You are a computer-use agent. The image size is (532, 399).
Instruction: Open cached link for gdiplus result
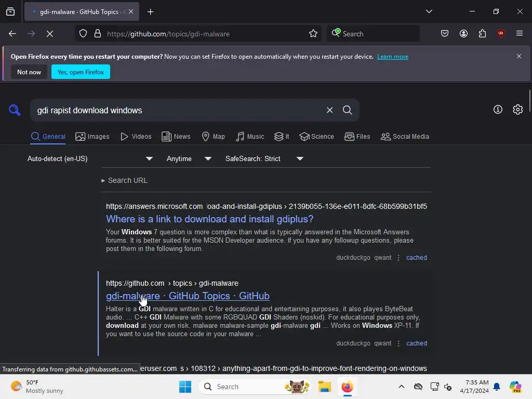pos(416,258)
